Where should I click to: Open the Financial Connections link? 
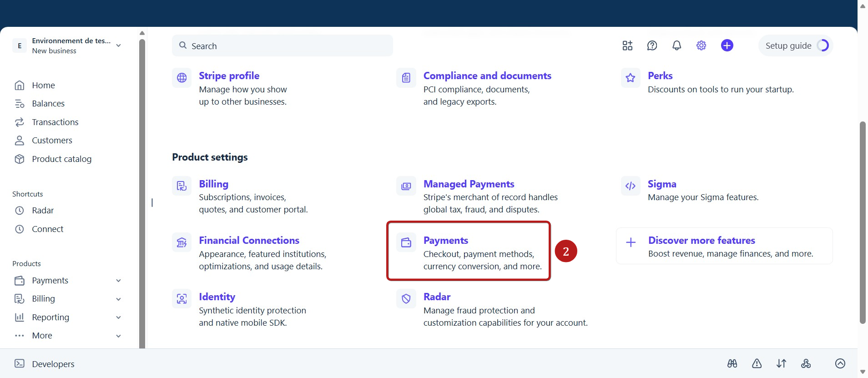(x=249, y=240)
